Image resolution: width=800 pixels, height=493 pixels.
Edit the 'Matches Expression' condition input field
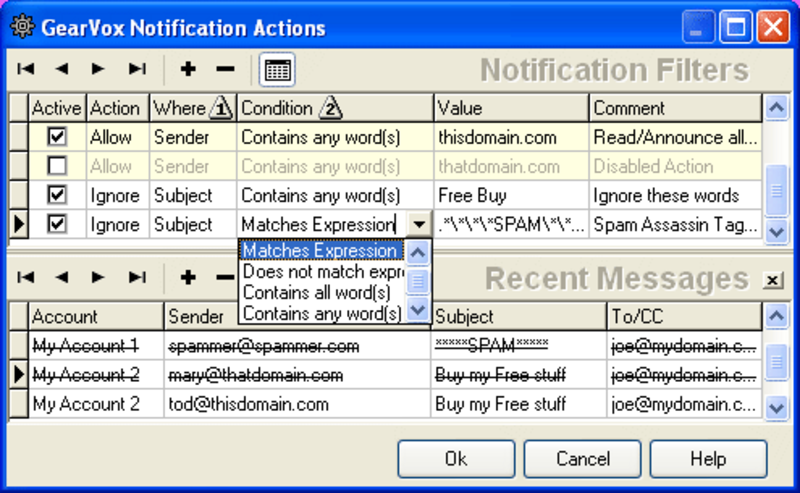(x=322, y=224)
